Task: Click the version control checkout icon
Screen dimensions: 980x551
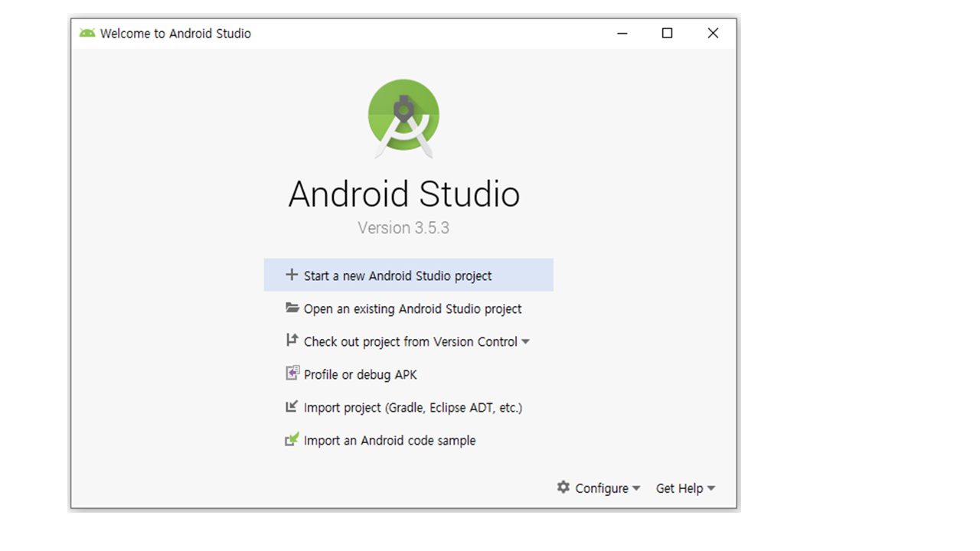Action: 292,341
